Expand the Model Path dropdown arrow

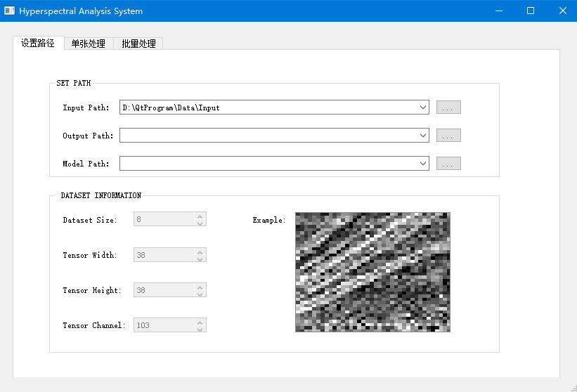(x=423, y=163)
